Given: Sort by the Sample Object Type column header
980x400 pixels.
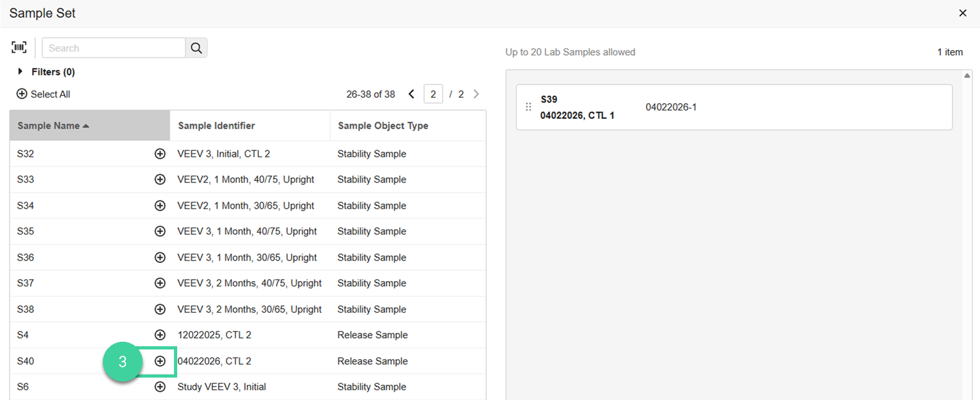Looking at the screenshot, I should (x=383, y=125).
